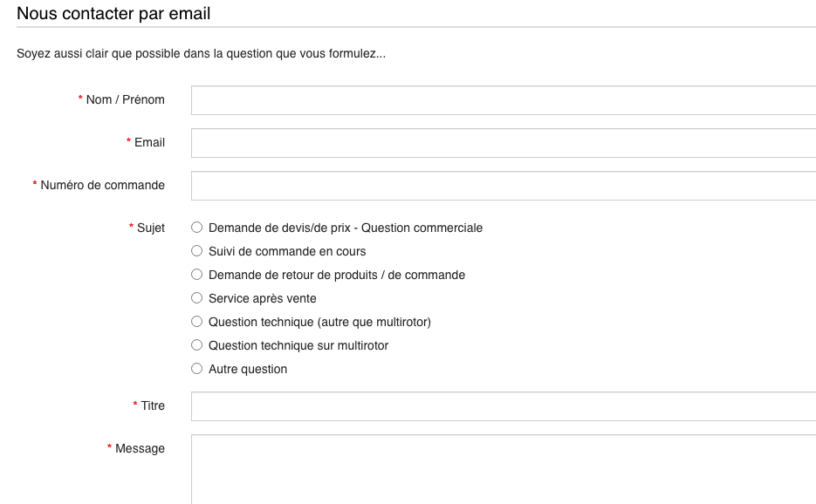Viewport: 816px width, 504px height.
Task: Select the 'Autre question' radio option
Action: click(x=196, y=368)
